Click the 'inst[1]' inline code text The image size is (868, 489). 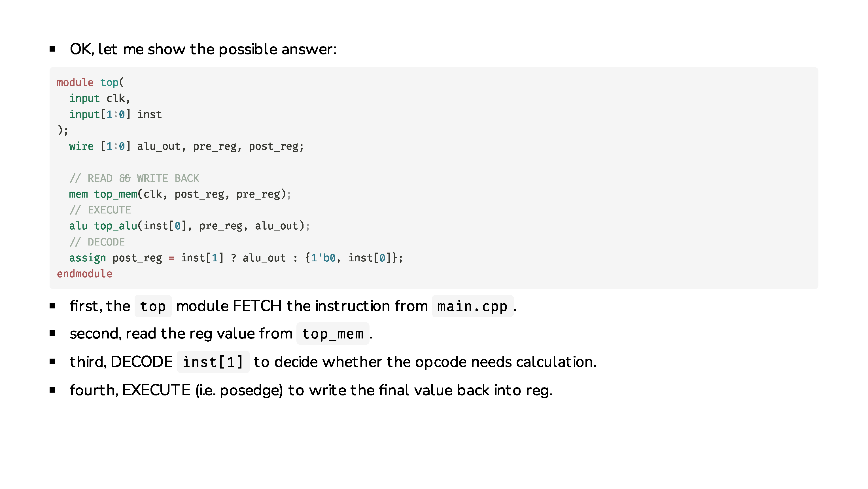[x=213, y=362]
